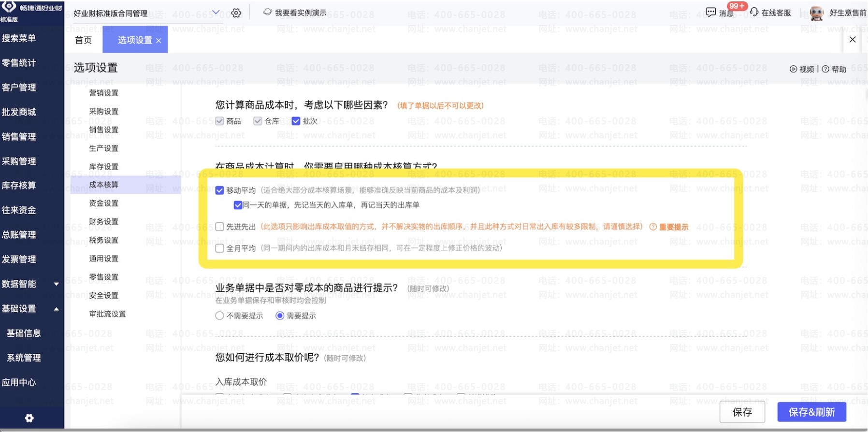Click the 保存&刷新 button
The width and height of the screenshot is (868, 432).
[x=811, y=412]
